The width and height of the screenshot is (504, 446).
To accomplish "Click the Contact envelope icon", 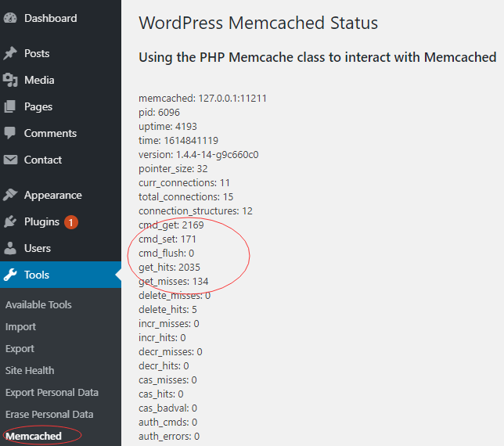I will 10,160.
